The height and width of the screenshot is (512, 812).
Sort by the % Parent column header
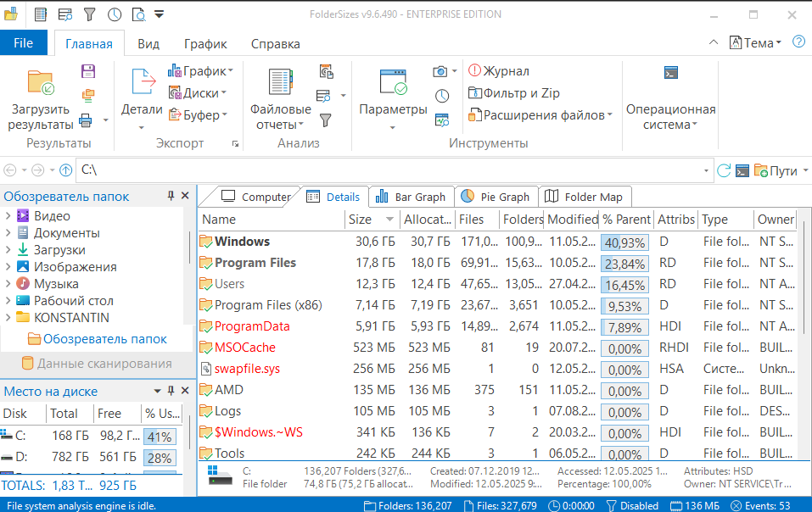[626, 220]
